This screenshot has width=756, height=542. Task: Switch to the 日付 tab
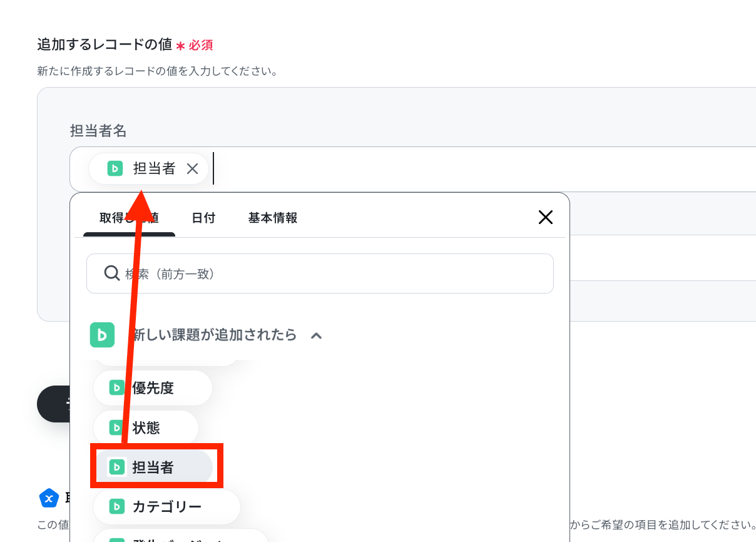click(203, 218)
